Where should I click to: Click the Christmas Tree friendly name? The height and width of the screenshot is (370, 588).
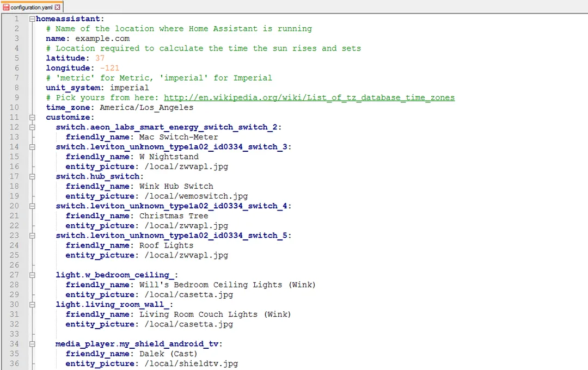click(174, 216)
